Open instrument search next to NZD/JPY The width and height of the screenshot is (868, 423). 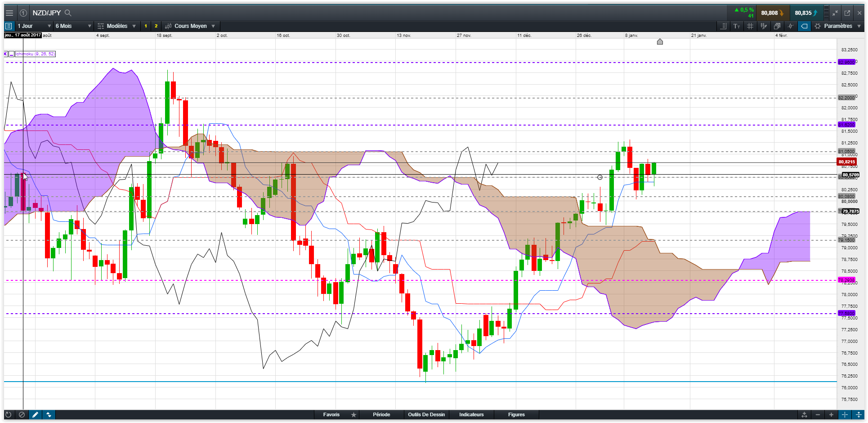pyautogui.click(x=68, y=13)
